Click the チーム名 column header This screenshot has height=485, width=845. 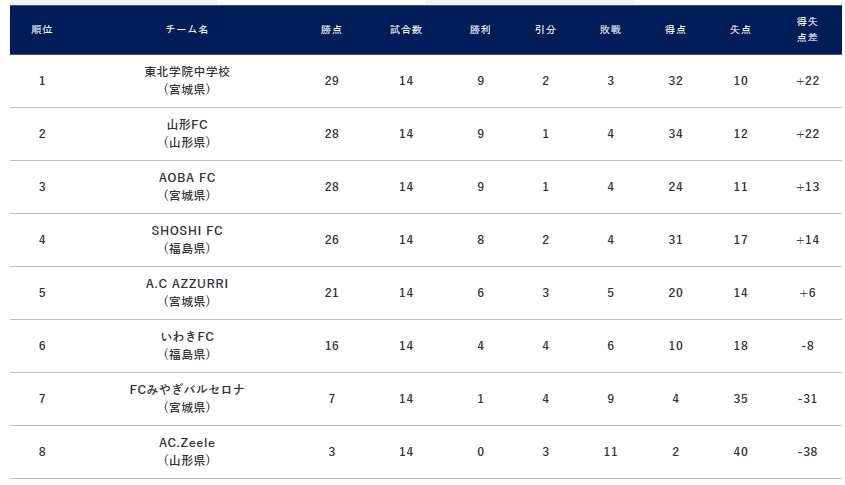(x=187, y=30)
